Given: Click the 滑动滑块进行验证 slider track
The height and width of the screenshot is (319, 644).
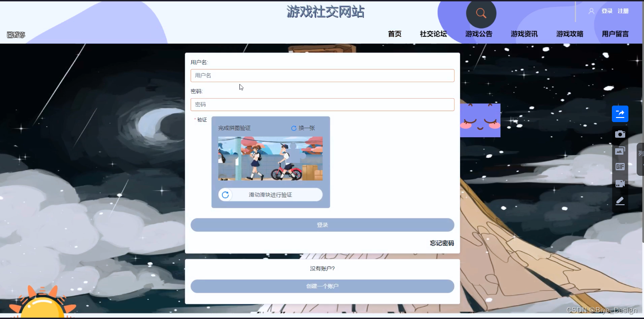Looking at the screenshot, I should point(270,195).
